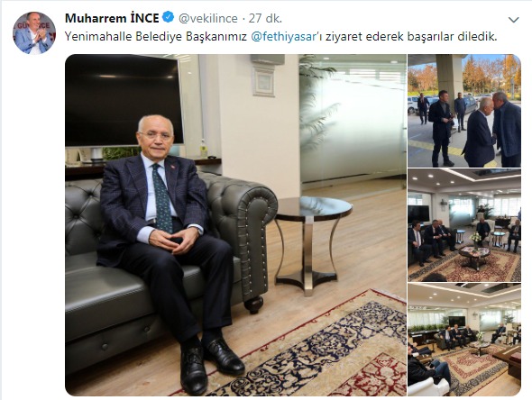
Task: Open the large photo of man on sofa
Action: pyautogui.click(x=235, y=225)
